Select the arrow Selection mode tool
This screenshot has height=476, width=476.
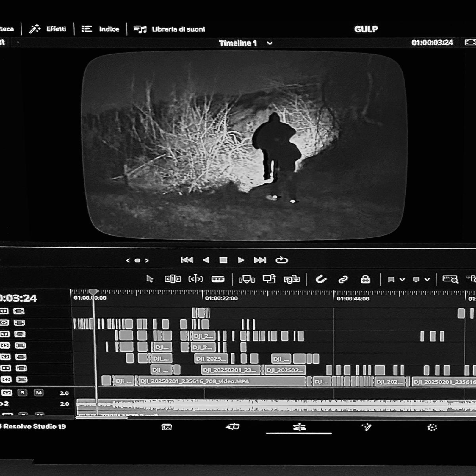[150, 279]
